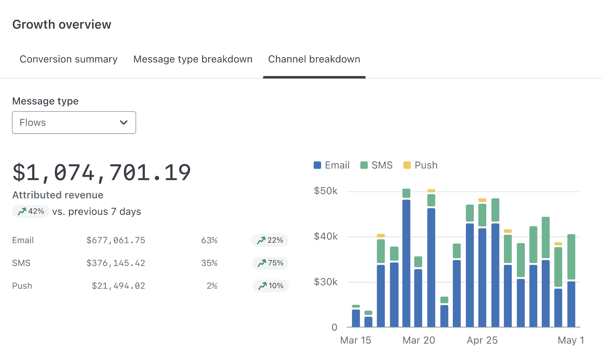
Task: Click the 42% upward trend arrow icon
Action: pos(22,211)
